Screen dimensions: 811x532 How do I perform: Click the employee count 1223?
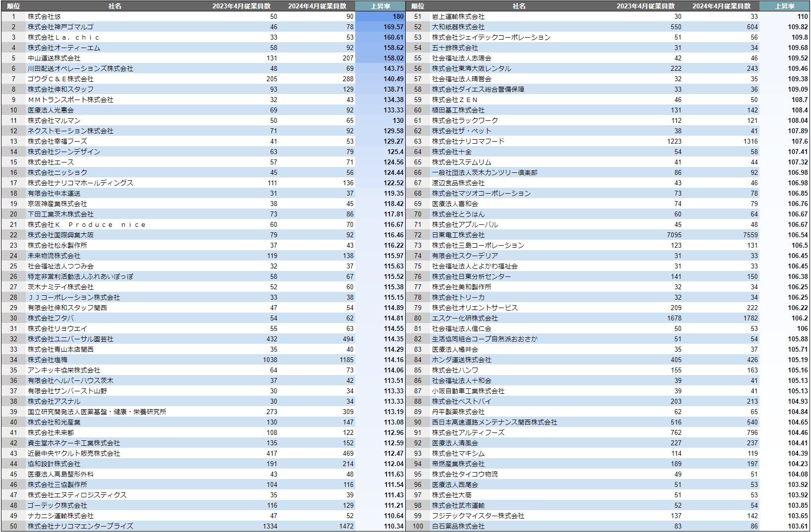pos(674,141)
